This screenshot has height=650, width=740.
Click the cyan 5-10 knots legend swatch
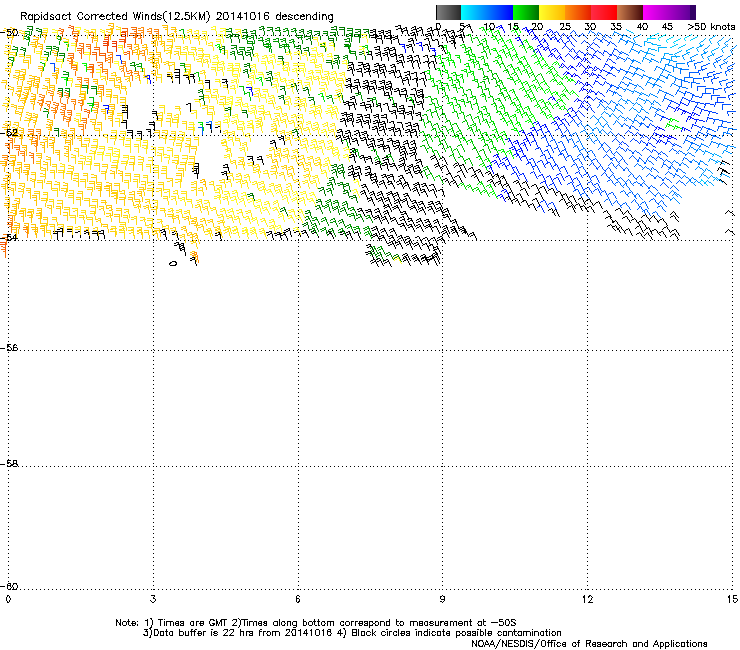[x=474, y=12]
